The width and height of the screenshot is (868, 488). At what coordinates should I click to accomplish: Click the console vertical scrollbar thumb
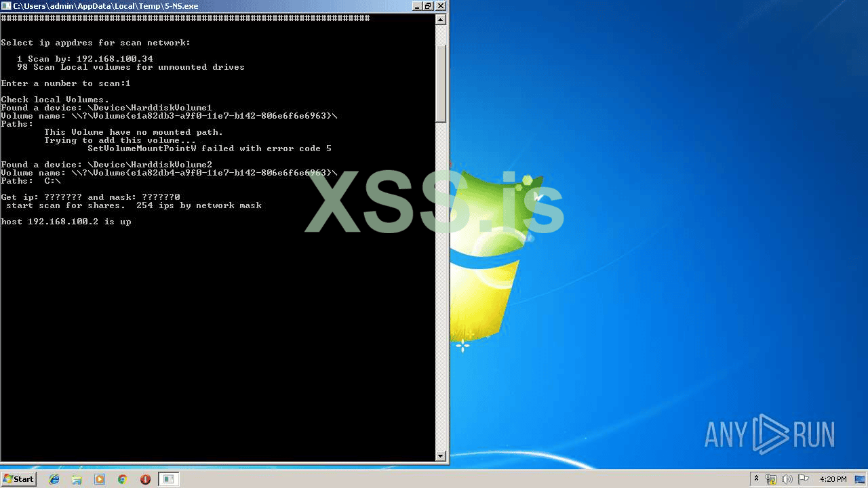(x=441, y=83)
